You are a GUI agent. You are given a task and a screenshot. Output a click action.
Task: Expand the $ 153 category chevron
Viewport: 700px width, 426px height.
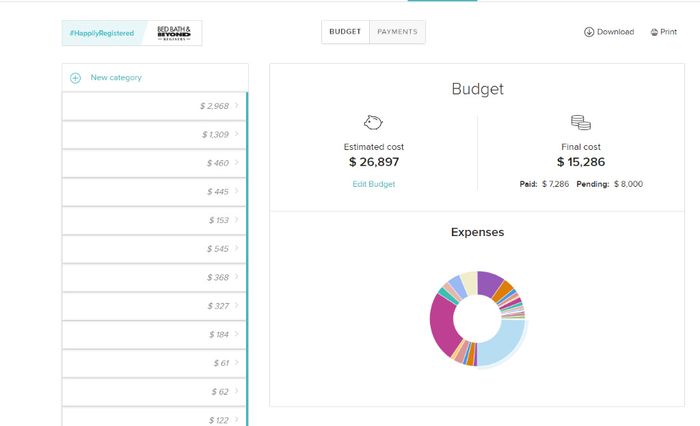[237, 220]
